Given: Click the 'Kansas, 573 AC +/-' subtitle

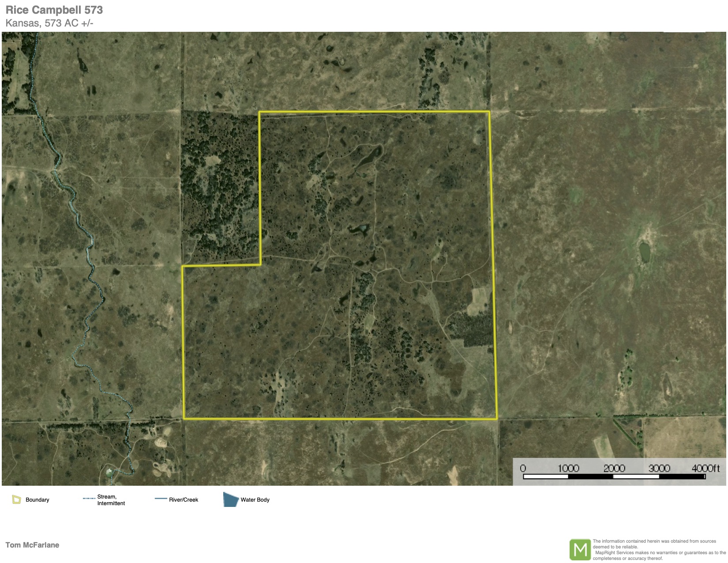Looking at the screenshot, I should 49,23.
